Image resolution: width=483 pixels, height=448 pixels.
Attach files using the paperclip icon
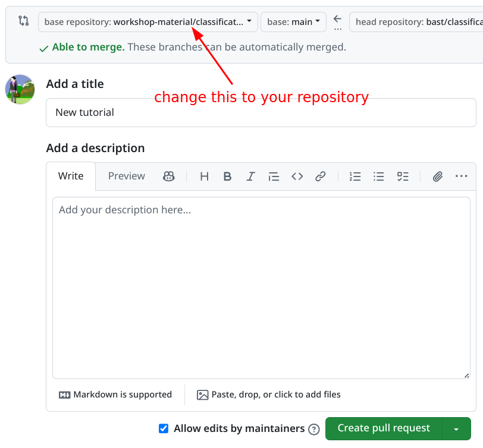(437, 176)
